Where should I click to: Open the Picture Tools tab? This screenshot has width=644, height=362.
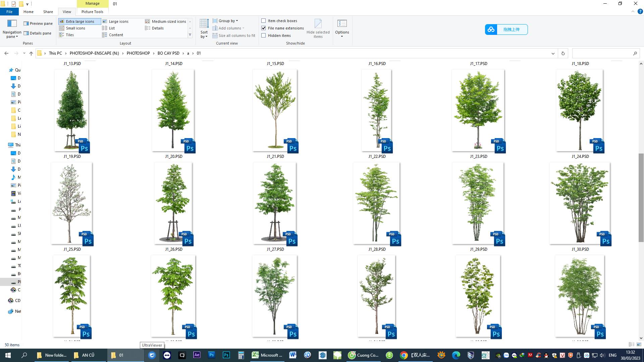pos(92,12)
